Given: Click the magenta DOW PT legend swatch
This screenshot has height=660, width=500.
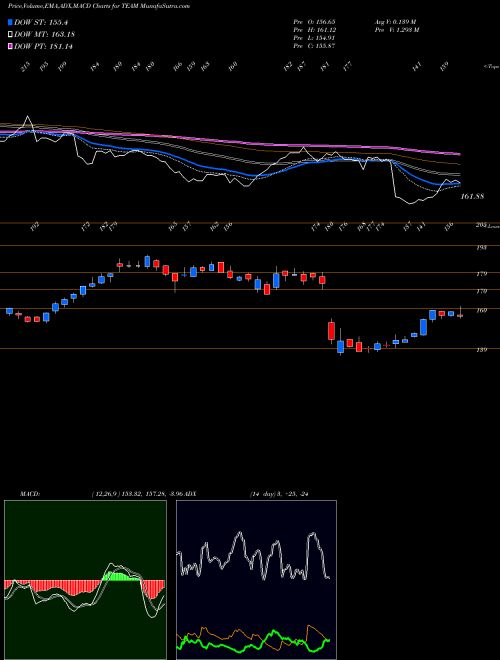Looking at the screenshot, I should point(11,46).
